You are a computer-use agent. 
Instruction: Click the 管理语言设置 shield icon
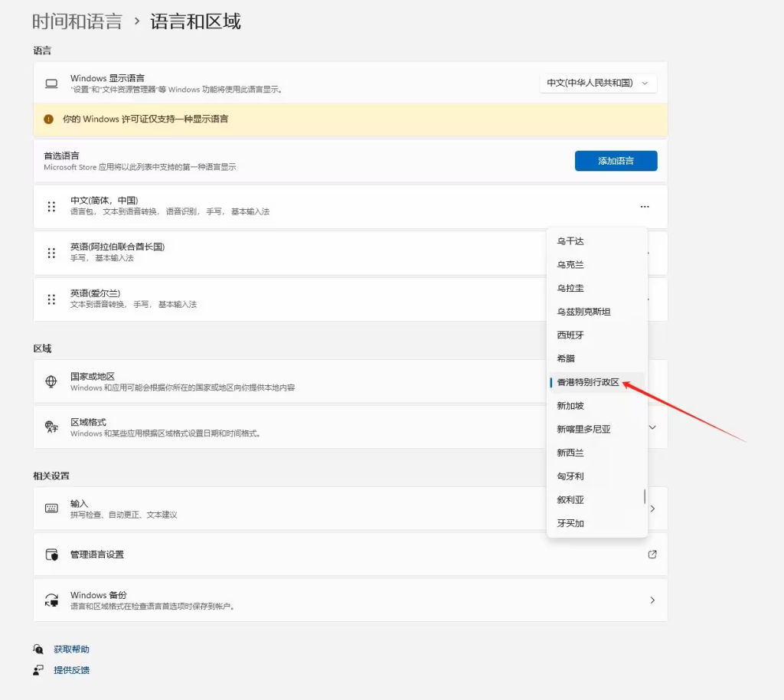pyautogui.click(x=51, y=554)
